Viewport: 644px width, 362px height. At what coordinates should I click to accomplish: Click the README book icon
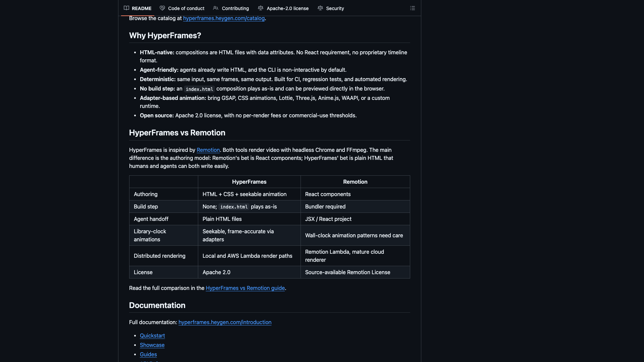126,8
